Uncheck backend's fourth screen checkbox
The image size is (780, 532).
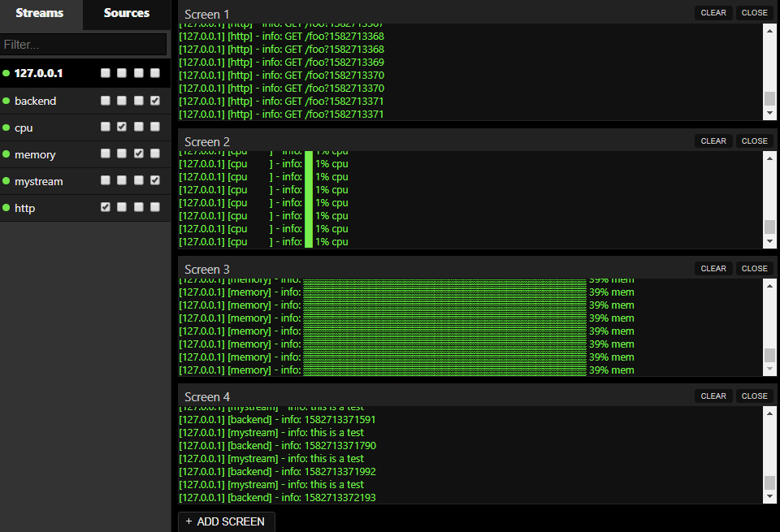[x=154, y=101]
